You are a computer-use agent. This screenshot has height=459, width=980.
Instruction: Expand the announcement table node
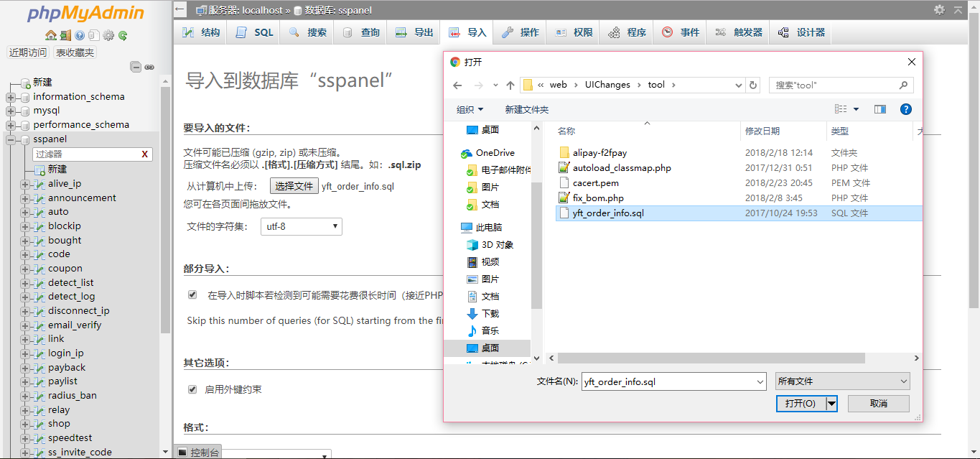[x=25, y=198]
